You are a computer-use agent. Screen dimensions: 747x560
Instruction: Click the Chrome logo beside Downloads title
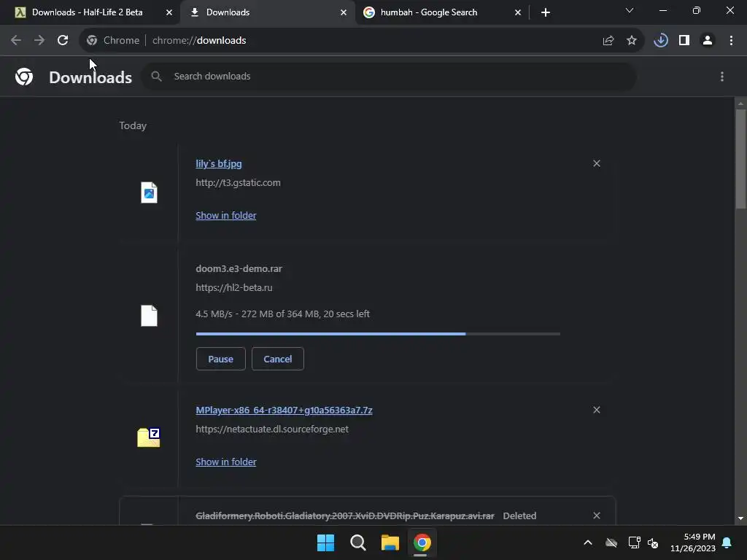click(24, 77)
